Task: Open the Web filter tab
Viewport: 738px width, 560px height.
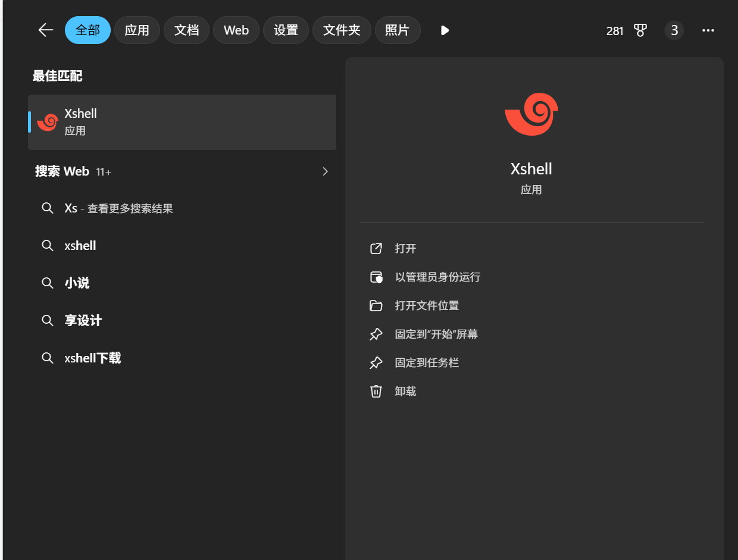Action: pos(236,30)
